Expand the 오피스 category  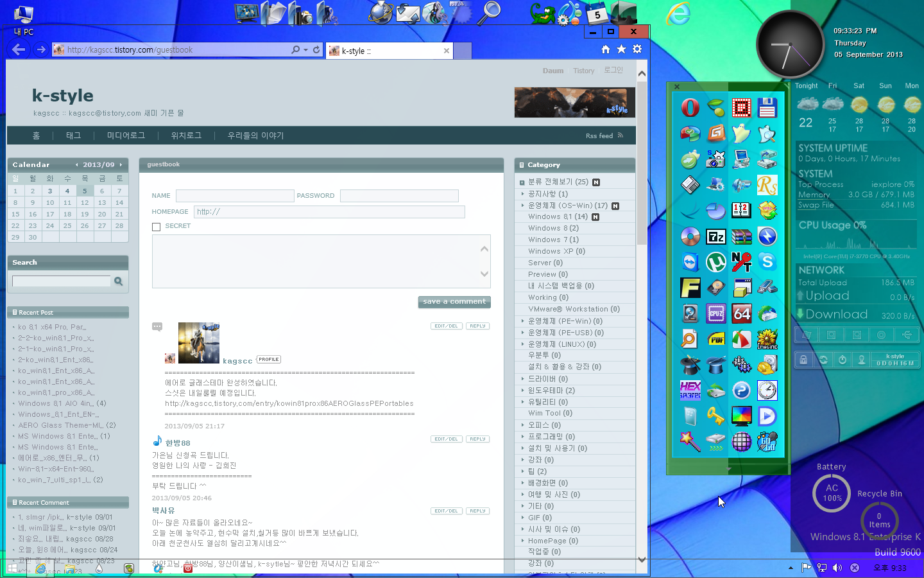point(522,425)
